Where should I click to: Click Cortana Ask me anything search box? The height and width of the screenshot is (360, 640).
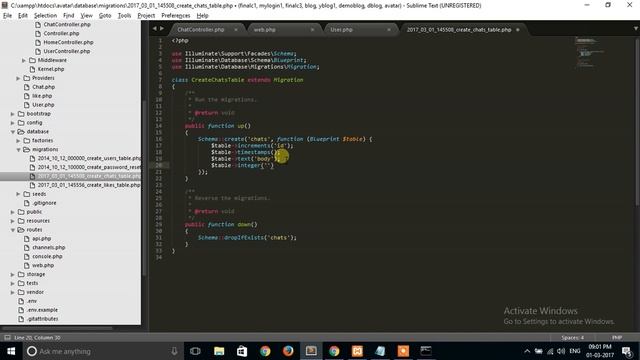pyautogui.click(x=102, y=351)
